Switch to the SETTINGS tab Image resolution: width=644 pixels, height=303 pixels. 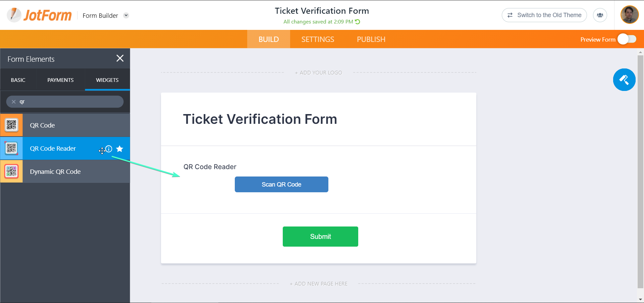point(318,39)
